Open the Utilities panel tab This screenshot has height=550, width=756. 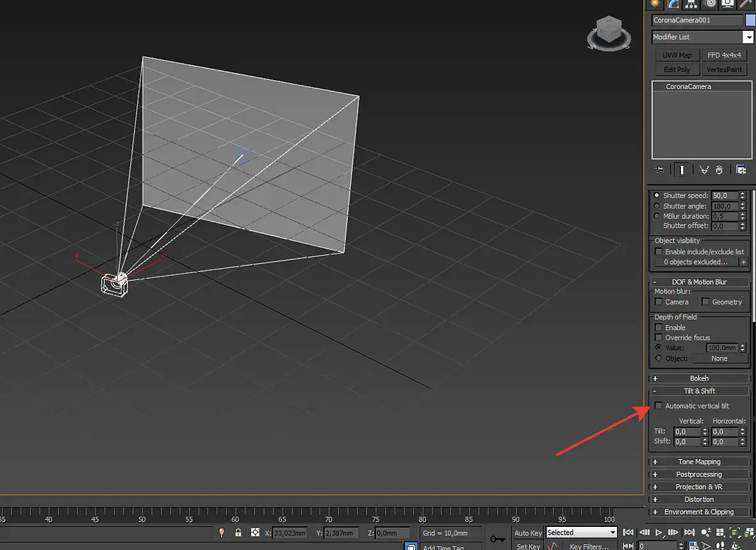pos(746,4)
